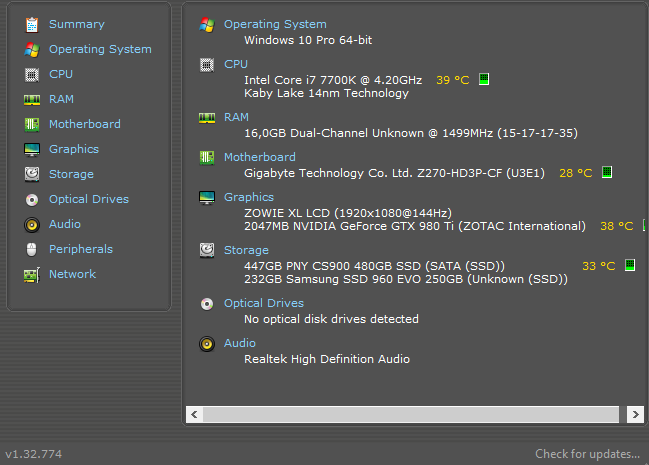Click the Peripherals mouse icon in the sidebar
649x465 pixels.
31,249
